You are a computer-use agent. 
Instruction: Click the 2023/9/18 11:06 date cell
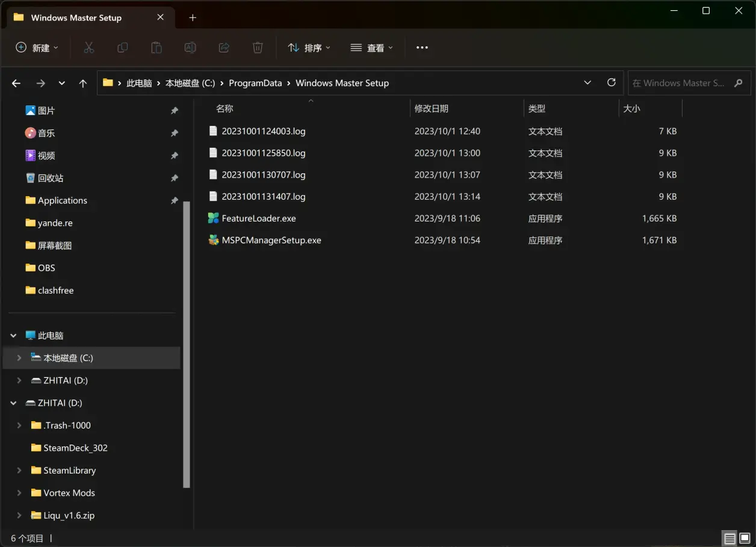447,218
